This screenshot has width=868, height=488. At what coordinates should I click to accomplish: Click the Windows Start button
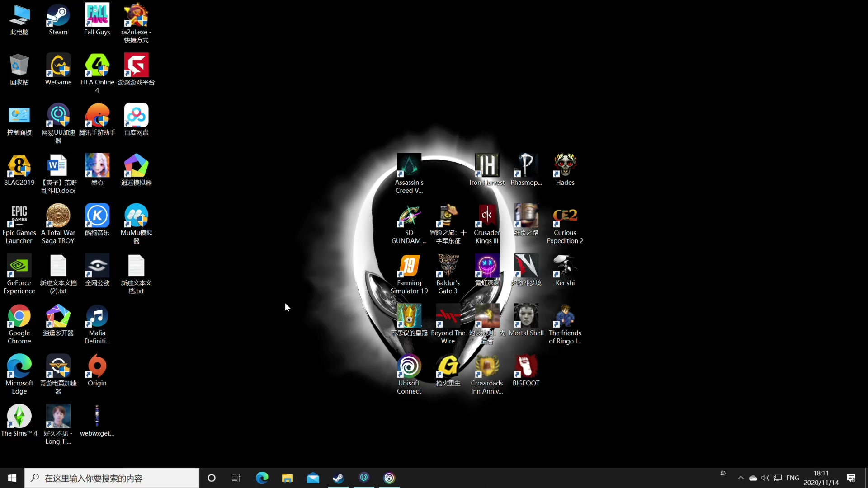(12, 478)
